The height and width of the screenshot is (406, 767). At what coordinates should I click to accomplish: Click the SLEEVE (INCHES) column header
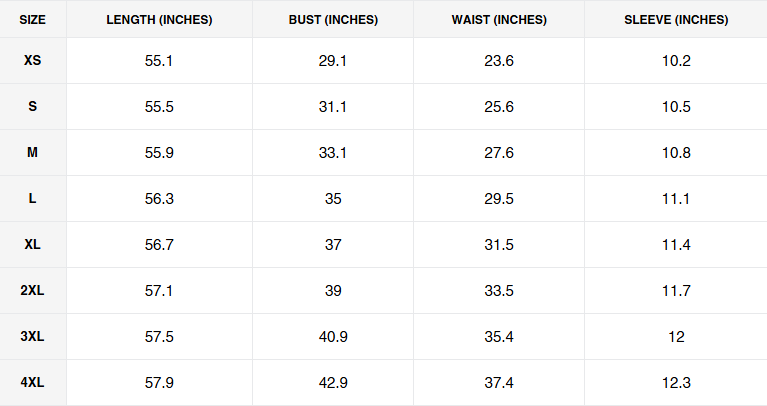click(x=676, y=20)
